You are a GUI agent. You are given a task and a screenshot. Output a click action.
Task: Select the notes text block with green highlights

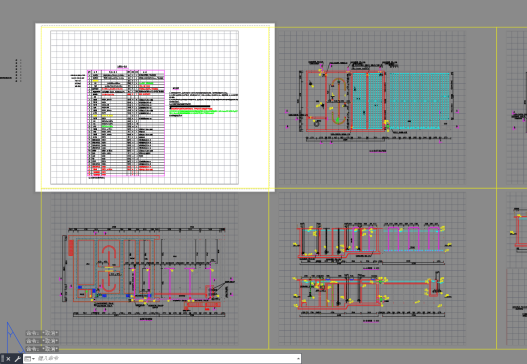coord(204,102)
